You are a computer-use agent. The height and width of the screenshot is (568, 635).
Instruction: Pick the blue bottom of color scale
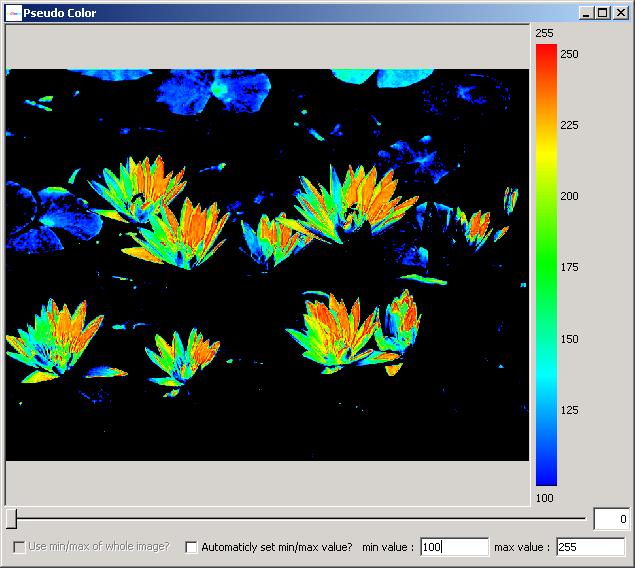pyautogui.click(x=546, y=479)
